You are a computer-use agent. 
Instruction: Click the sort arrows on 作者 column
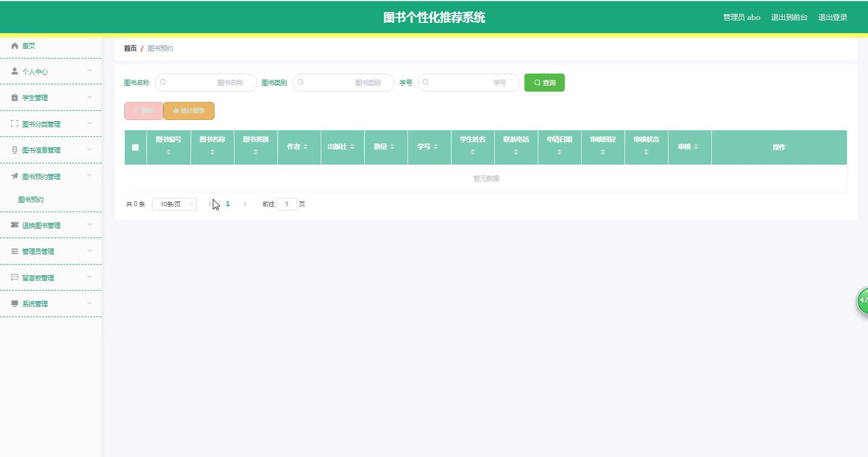tap(306, 147)
